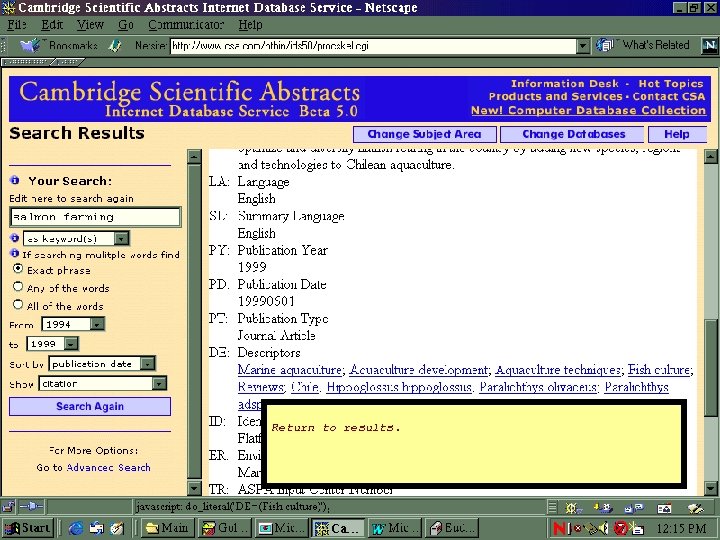Open the Address Book icon in component bar
The image size is (720, 540).
coord(664,508)
